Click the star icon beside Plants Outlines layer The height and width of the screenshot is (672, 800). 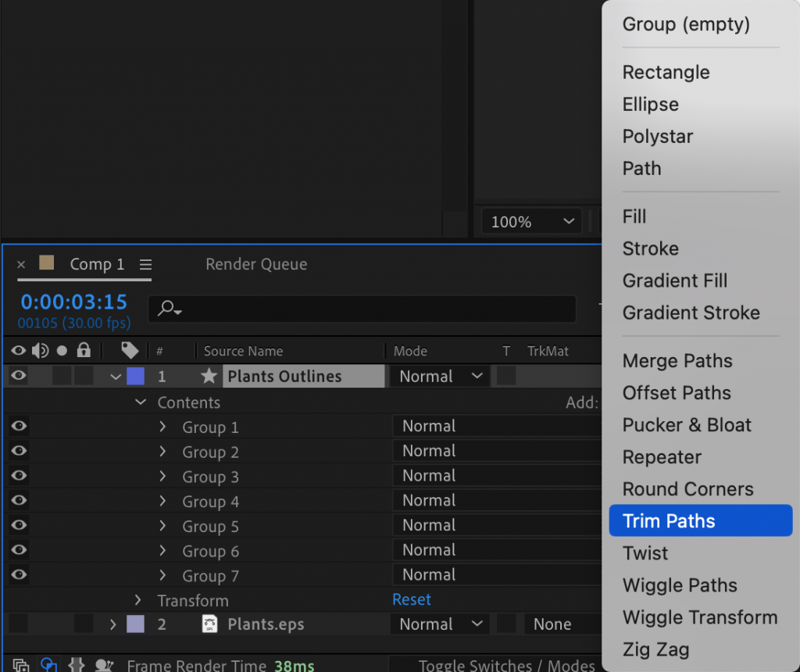pyautogui.click(x=208, y=376)
